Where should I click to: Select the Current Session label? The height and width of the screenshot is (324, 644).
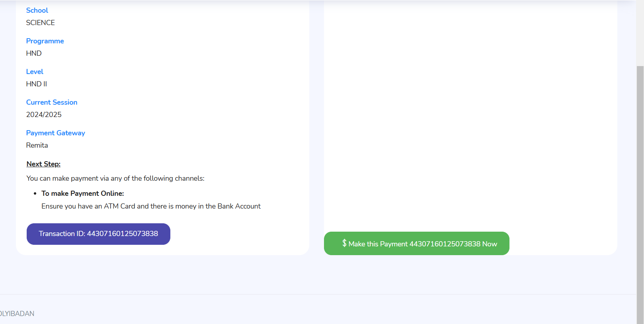(52, 102)
